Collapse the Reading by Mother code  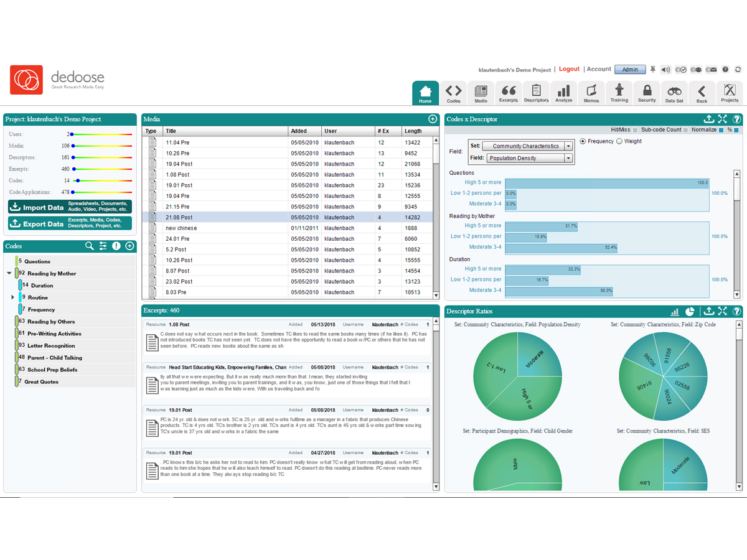(x=9, y=274)
